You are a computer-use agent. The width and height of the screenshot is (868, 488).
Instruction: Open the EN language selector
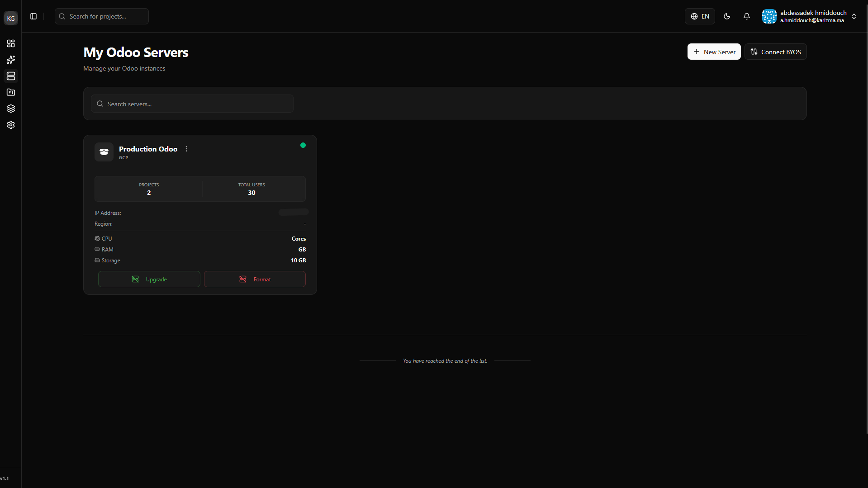tap(700, 16)
